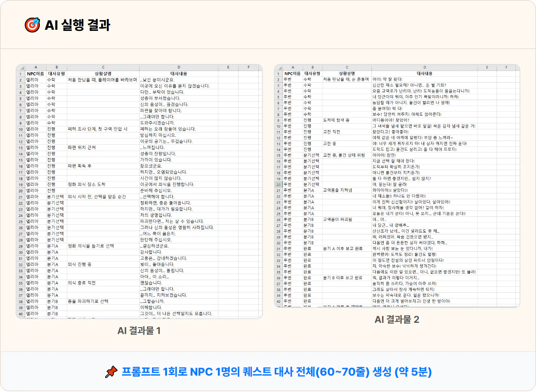This screenshot has width=536, height=392.
Task: Click cell '분기 A 이후 보고 완료'
Action: 347,248
